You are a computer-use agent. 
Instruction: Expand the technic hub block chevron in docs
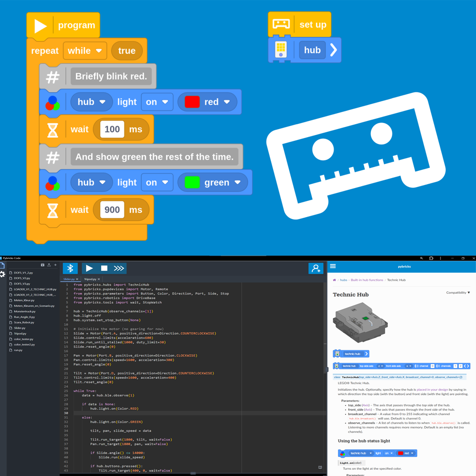(367, 354)
